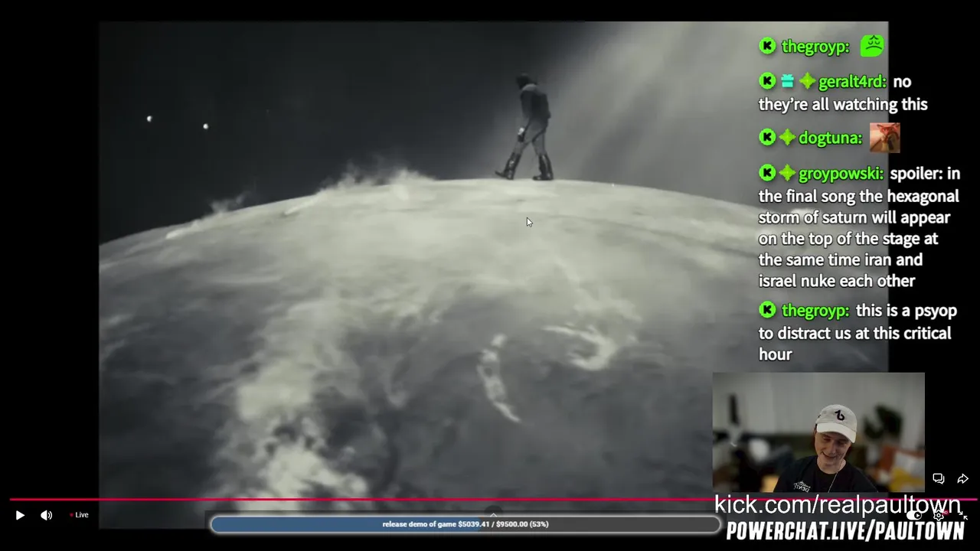Click dogtuna's image emote
980x551 pixels.
click(884, 138)
